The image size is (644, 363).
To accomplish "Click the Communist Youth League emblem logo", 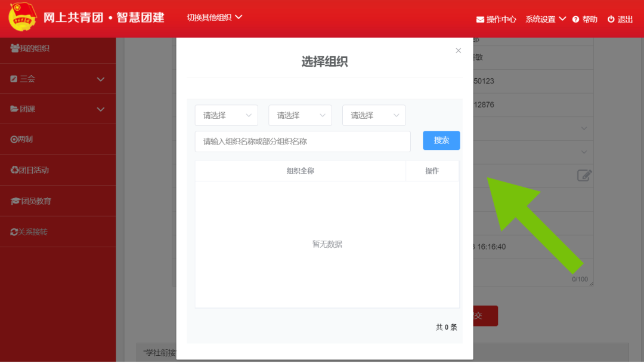I will (x=23, y=17).
